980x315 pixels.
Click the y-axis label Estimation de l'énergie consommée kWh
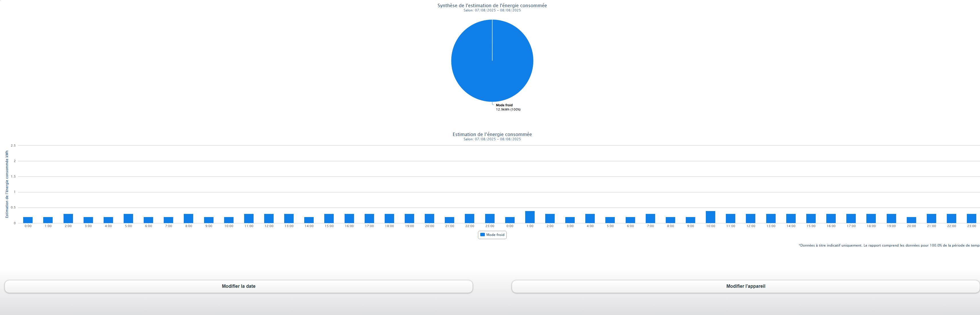tap(7, 184)
